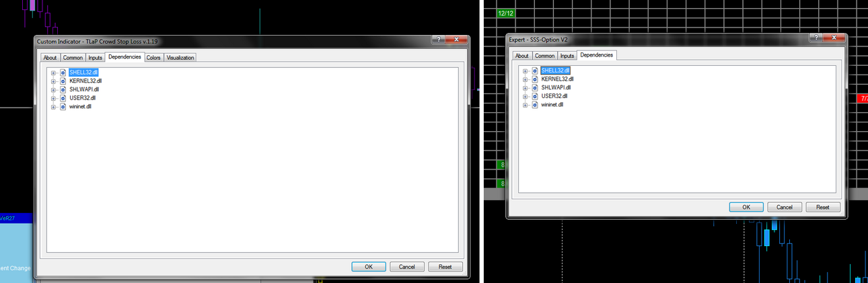
Task: Click help question mark in Custom Indicator title bar
Action: pyautogui.click(x=439, y=40)
